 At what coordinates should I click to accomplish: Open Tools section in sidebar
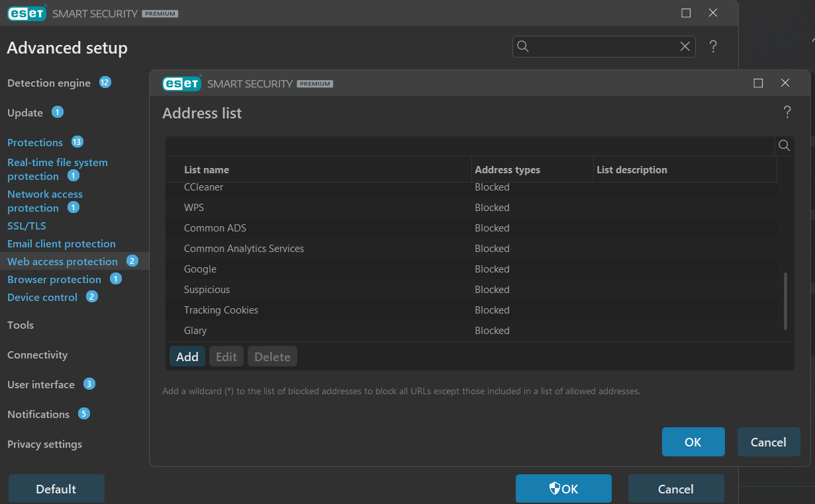(21, 325)
